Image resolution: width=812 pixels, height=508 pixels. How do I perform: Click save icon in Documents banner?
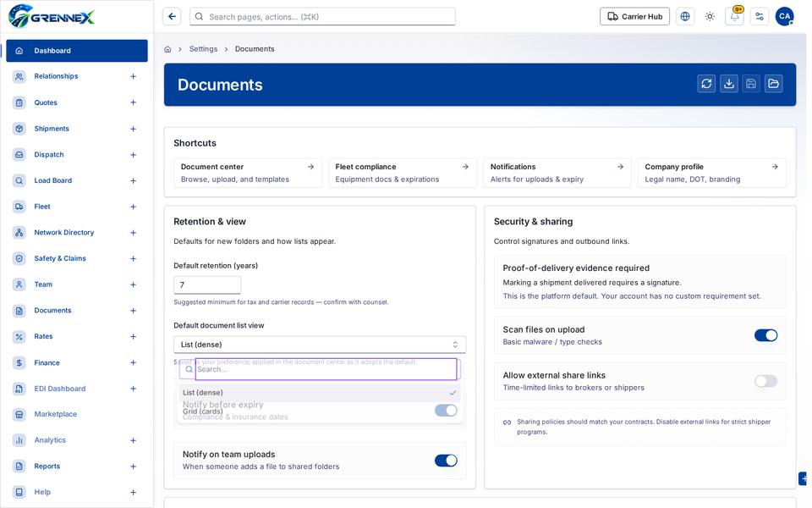point(751,84)
